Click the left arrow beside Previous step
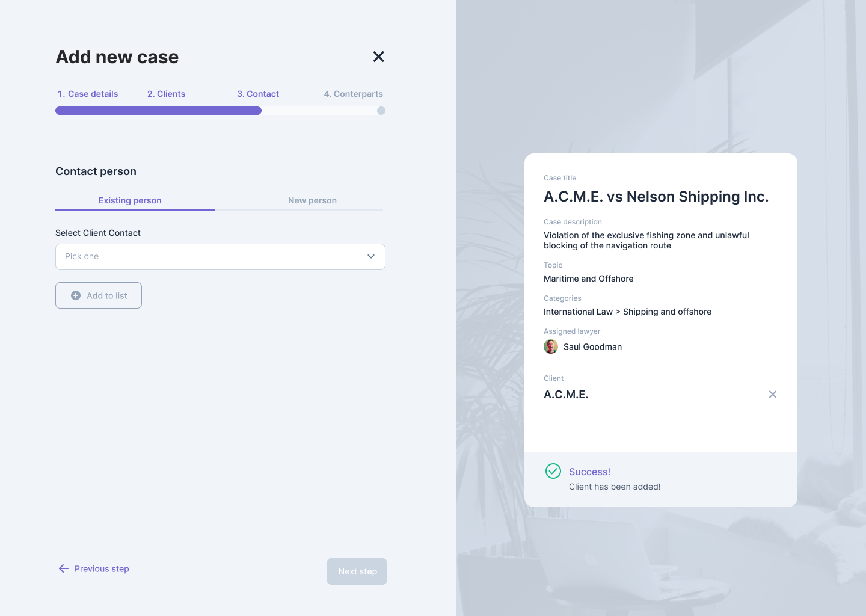866x616 pixels. [x=64, y=568]
